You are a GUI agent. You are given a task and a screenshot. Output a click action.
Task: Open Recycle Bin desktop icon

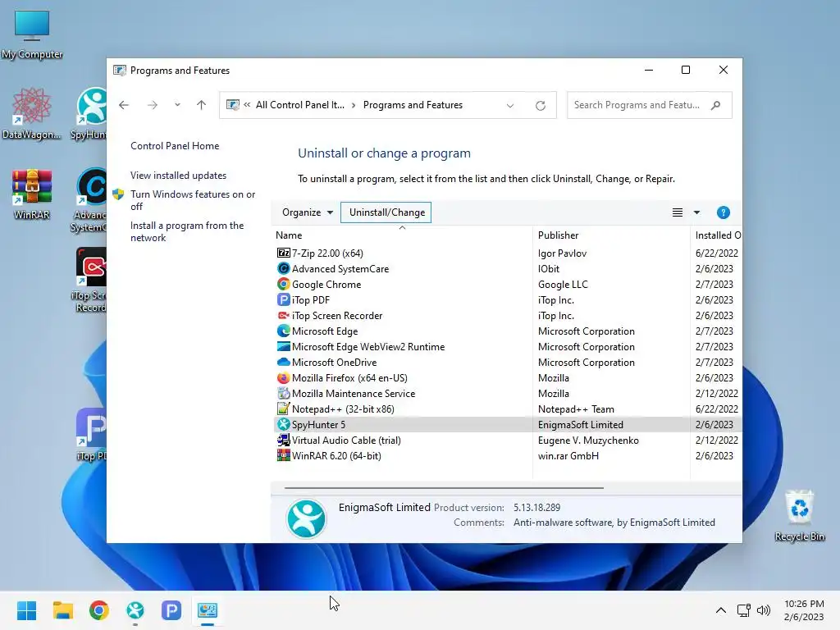click(799, 515)
